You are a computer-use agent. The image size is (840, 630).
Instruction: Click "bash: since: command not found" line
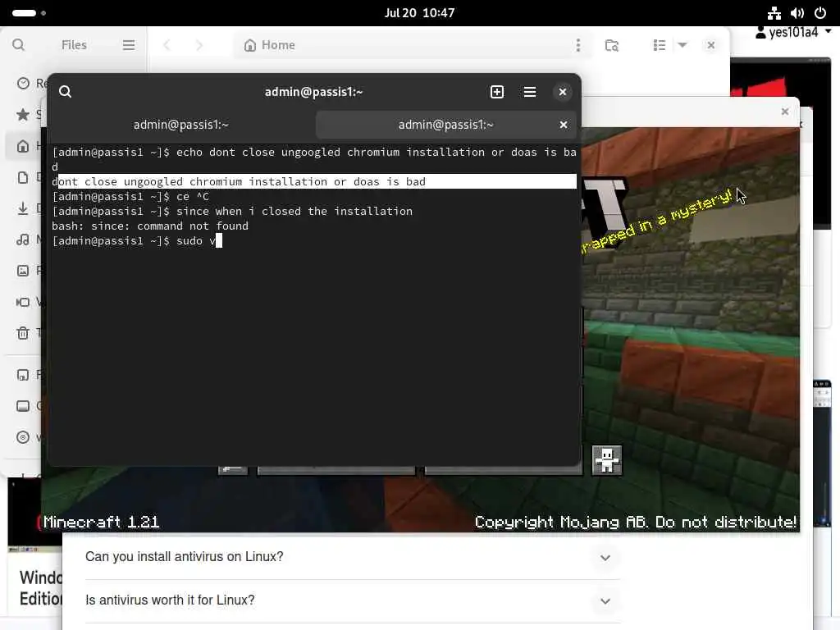(x=150, y=226)
